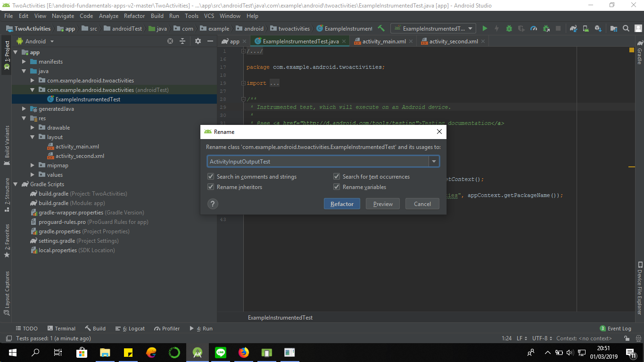This screenshot has height=362, width=644.
Task: Click the Preview button
Action: [382, 204]
